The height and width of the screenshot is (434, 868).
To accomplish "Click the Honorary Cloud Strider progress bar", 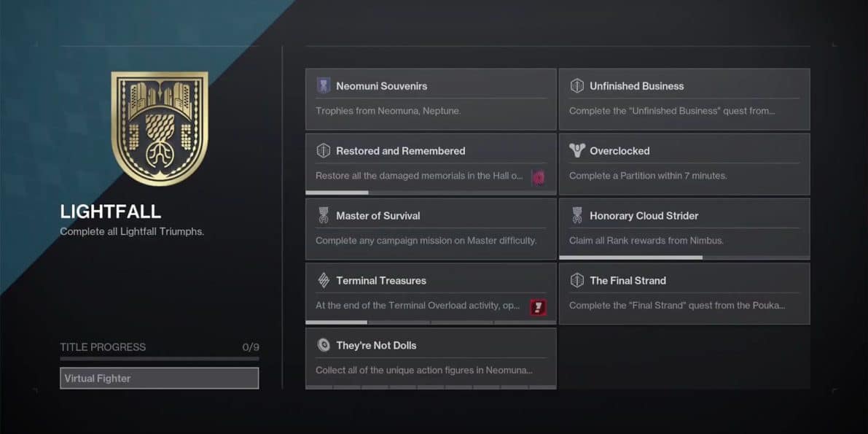I will pyautogui.click(x=684, y=257).
